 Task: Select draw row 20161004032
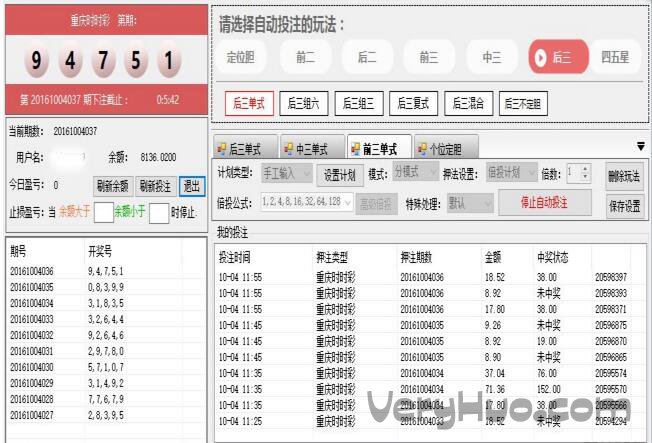[x=106, y=335]
